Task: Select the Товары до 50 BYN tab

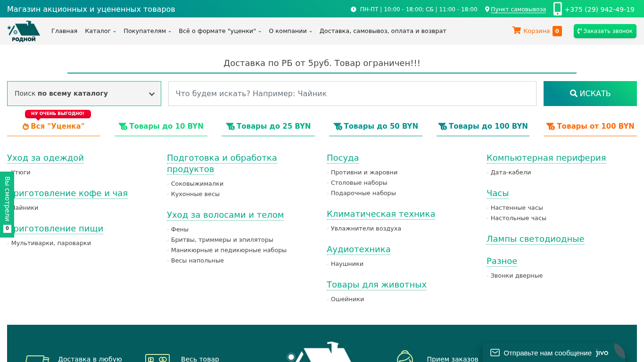Action: 376,126
